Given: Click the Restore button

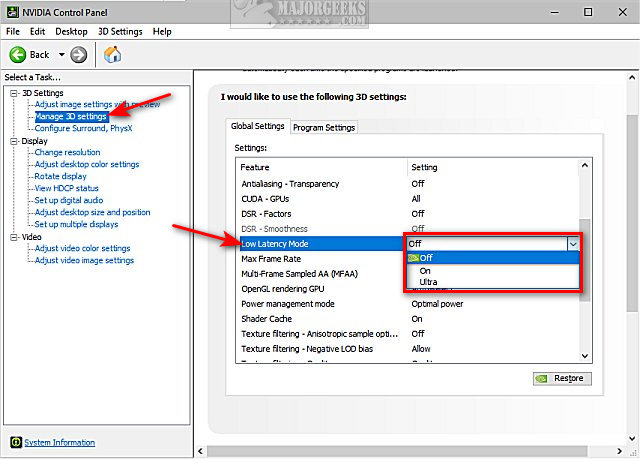Looking at the screenshot, I should 562,378.
